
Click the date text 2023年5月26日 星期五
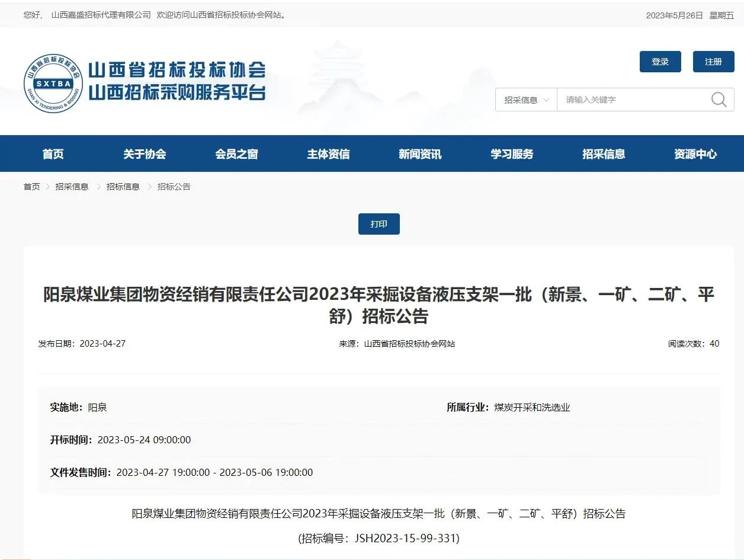(x=690, y=15)
